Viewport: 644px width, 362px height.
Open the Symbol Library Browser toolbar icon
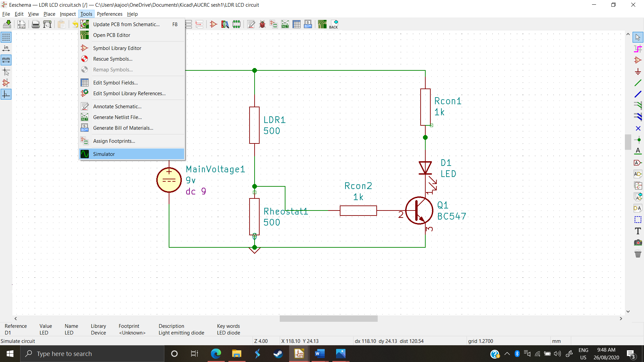point(225,24)
